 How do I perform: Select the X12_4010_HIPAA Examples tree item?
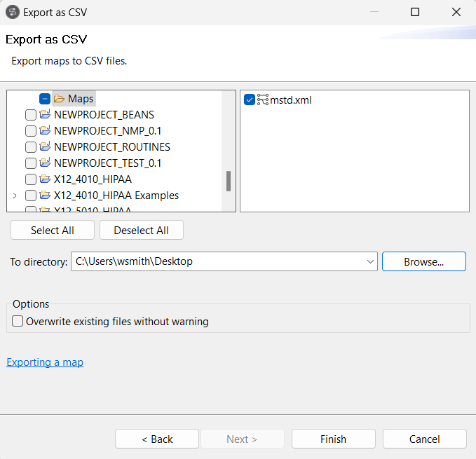116,196
